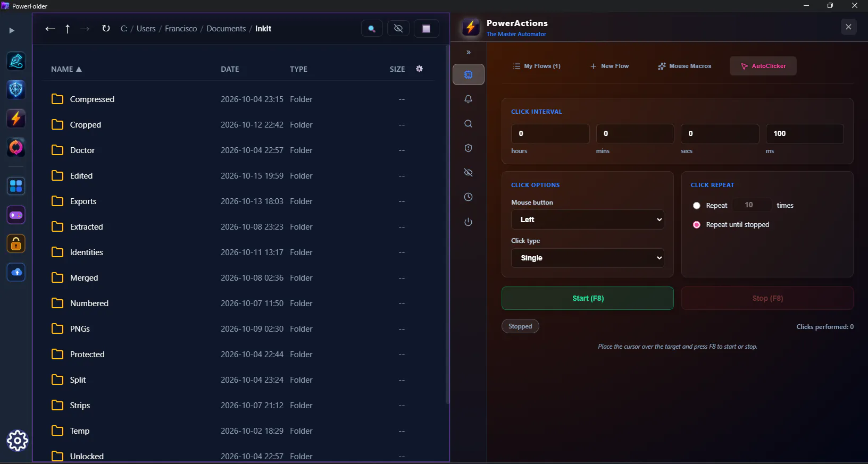Open the New Flow tab
868x464 pixels.
tap(610, 66)
